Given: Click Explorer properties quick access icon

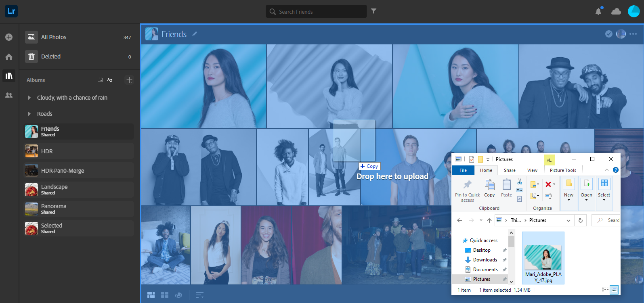Looking at the screenshot, I should pyautogui.click(x=471, y=159).
